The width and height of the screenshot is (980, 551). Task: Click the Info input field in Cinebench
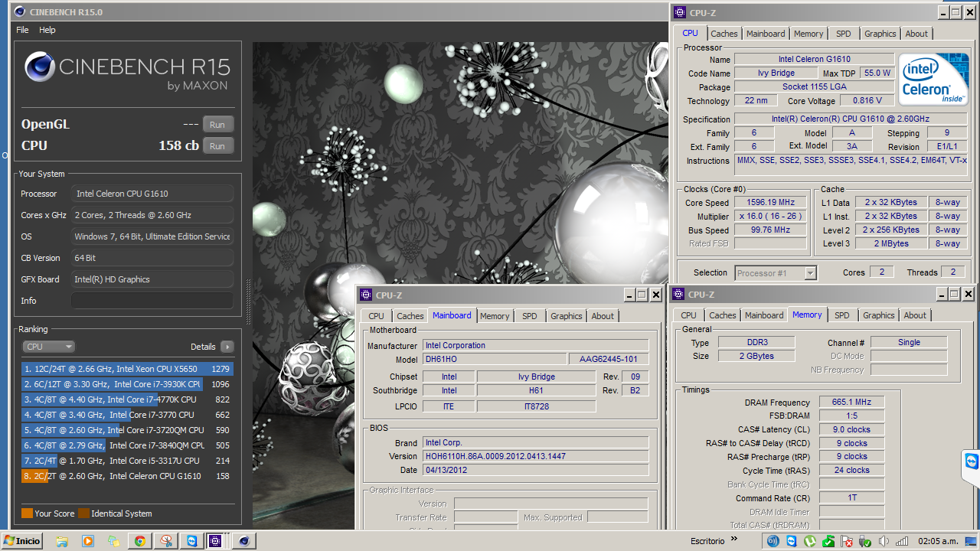pyautogui.click(x=152, y=301)
